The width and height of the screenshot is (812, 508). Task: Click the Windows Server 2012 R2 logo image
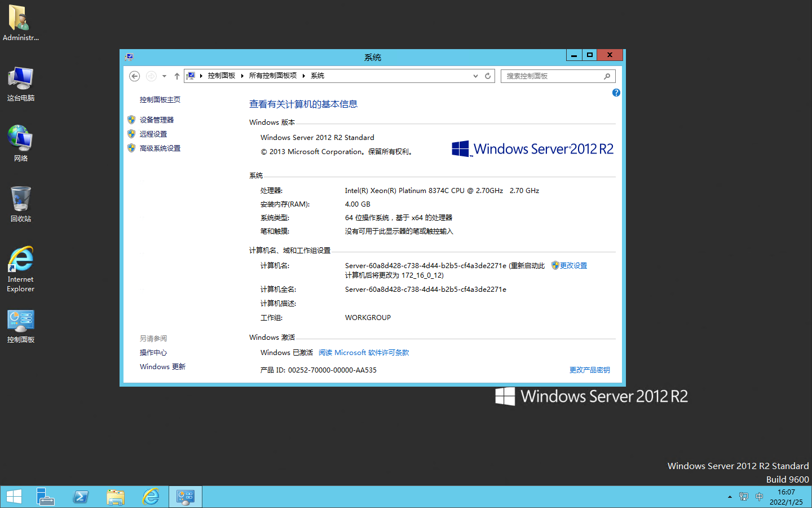532,149
